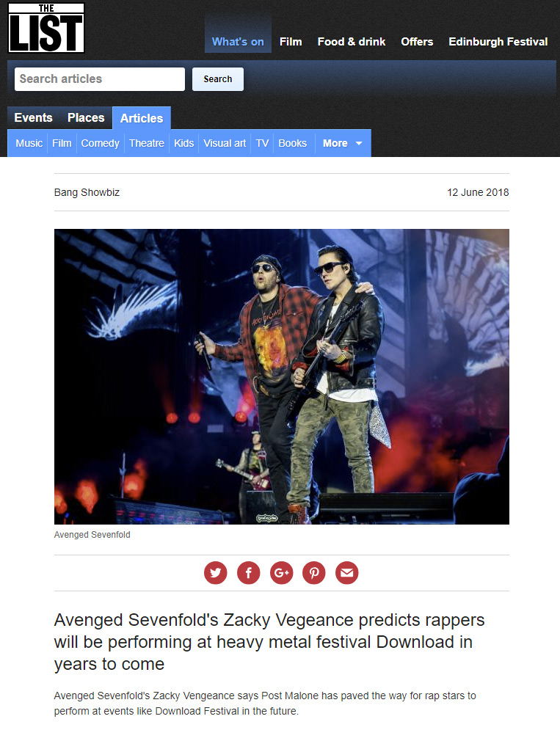Browse Music articles category
Viewport: 560px width, 730px height.
[29, 143]
